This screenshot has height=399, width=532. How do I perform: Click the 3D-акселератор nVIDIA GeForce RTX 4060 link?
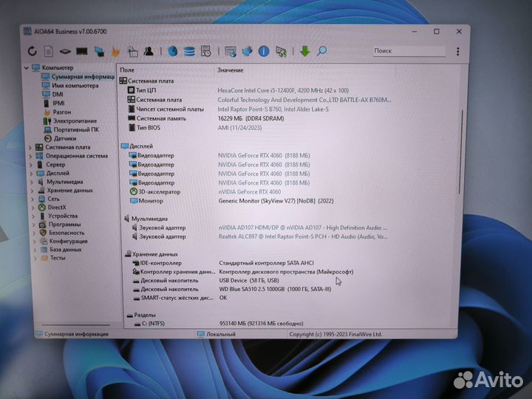250,191
